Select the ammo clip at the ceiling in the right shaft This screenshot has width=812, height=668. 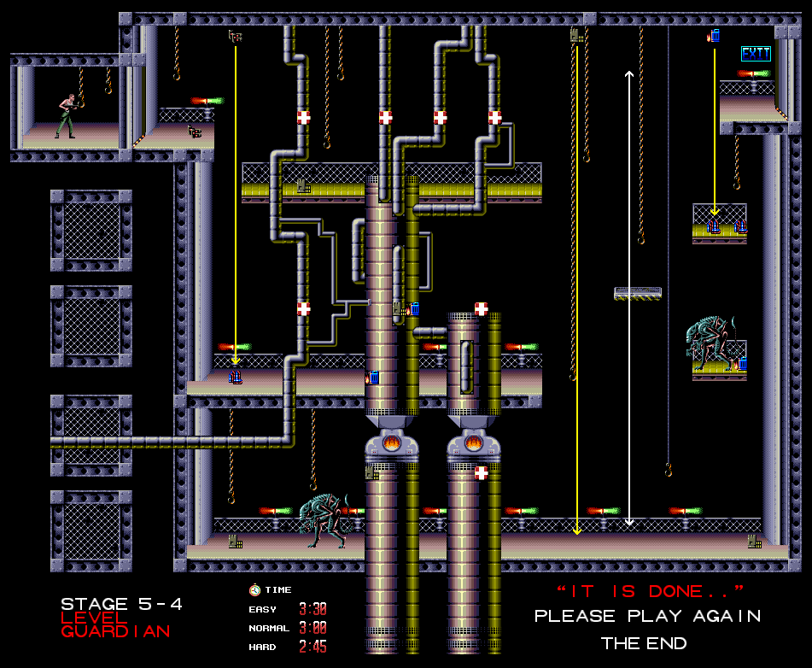(576, 35)
